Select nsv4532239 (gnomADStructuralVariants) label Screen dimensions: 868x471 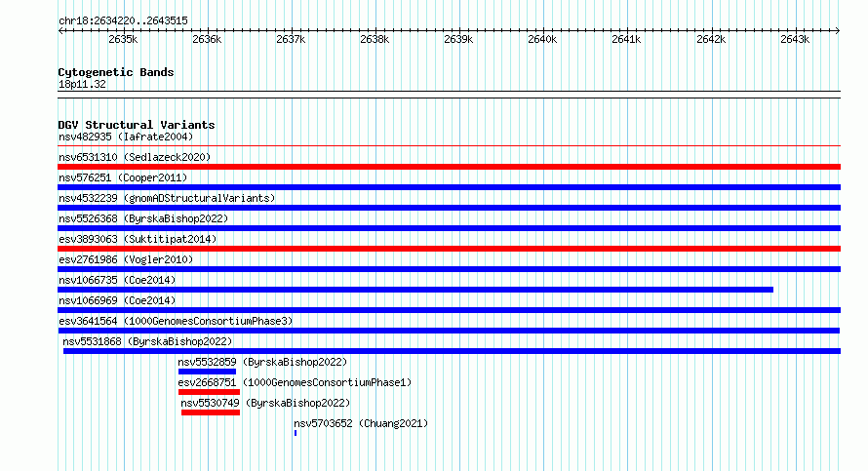pos(167,198)
